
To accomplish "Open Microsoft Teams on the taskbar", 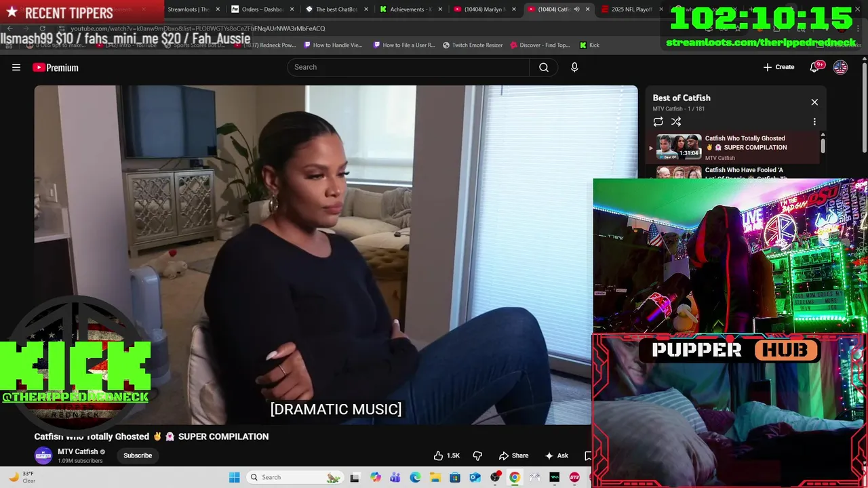I will tap(395, 477).
